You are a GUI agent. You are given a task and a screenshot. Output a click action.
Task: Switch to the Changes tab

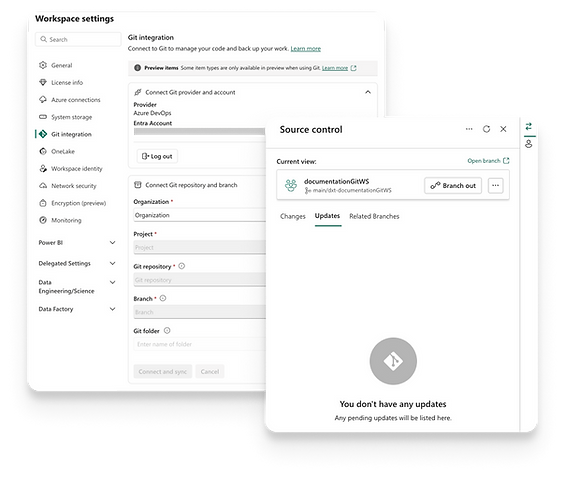pos(293,217)
